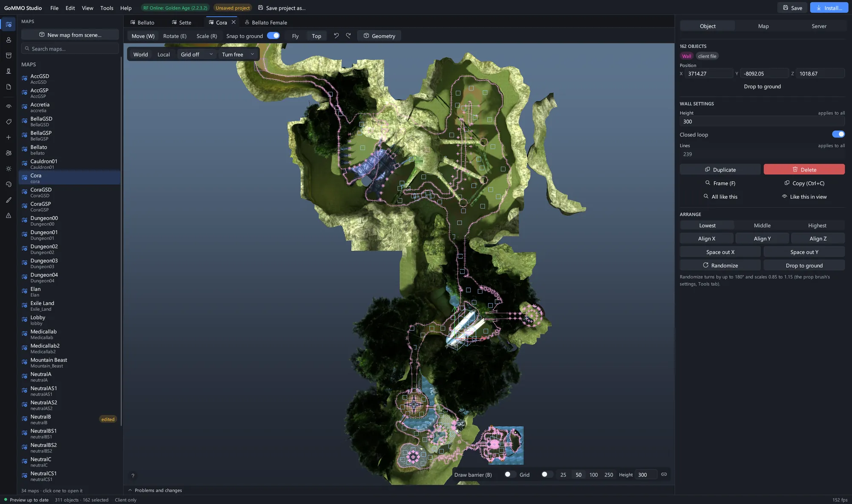Expand Problems and changes panel
852x504 pixels.
tap(155, 490)
